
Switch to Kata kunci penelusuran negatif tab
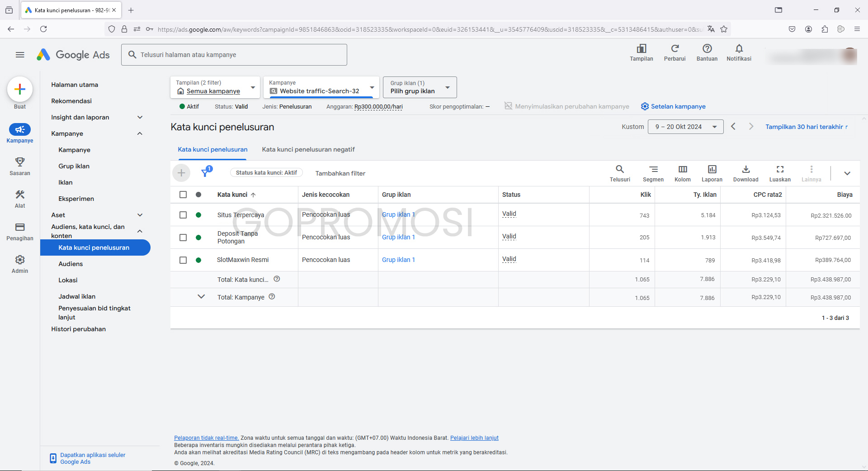(x=308, y=149)
